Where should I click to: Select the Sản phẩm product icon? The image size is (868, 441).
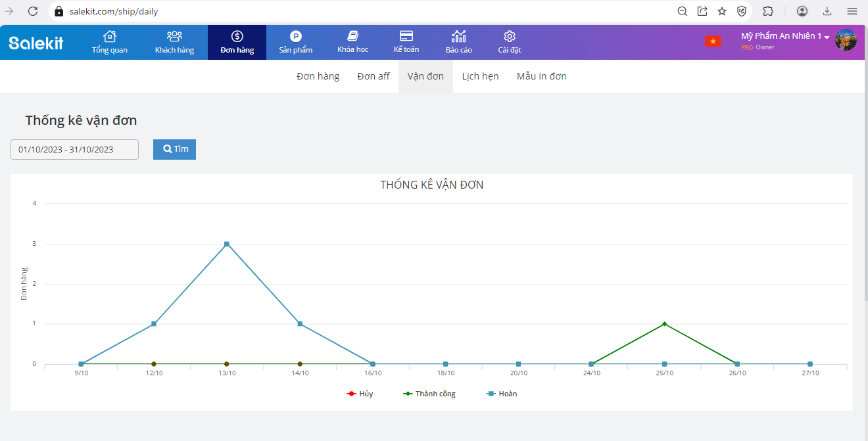[295, 37]
